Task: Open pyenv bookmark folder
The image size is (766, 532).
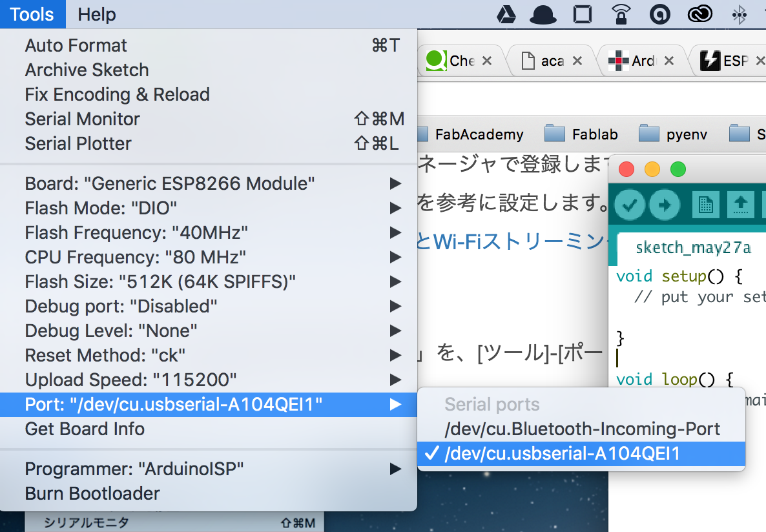Action: pos(673,134)
